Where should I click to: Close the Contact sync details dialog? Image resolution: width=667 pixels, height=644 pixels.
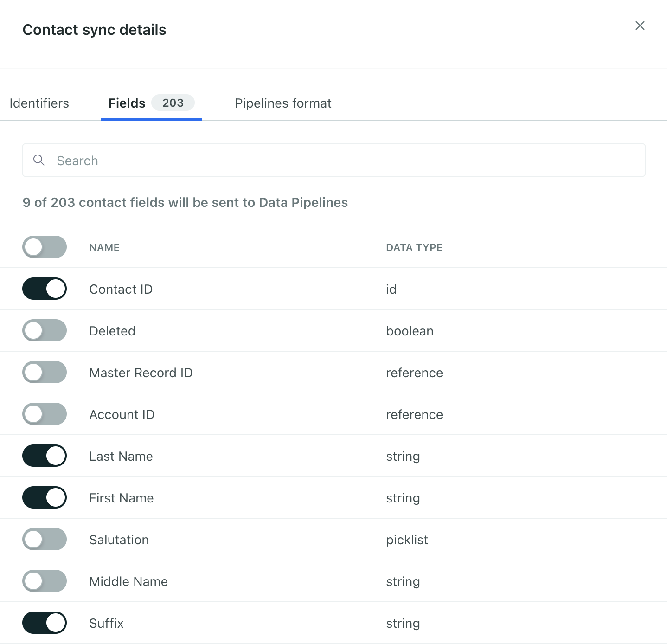(x=640, y=26)
